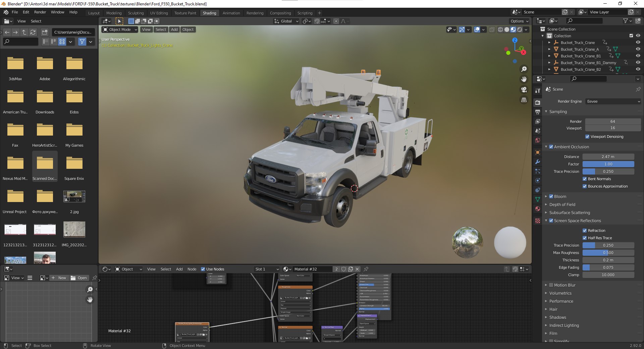Click Open image button in image editor

79,278
